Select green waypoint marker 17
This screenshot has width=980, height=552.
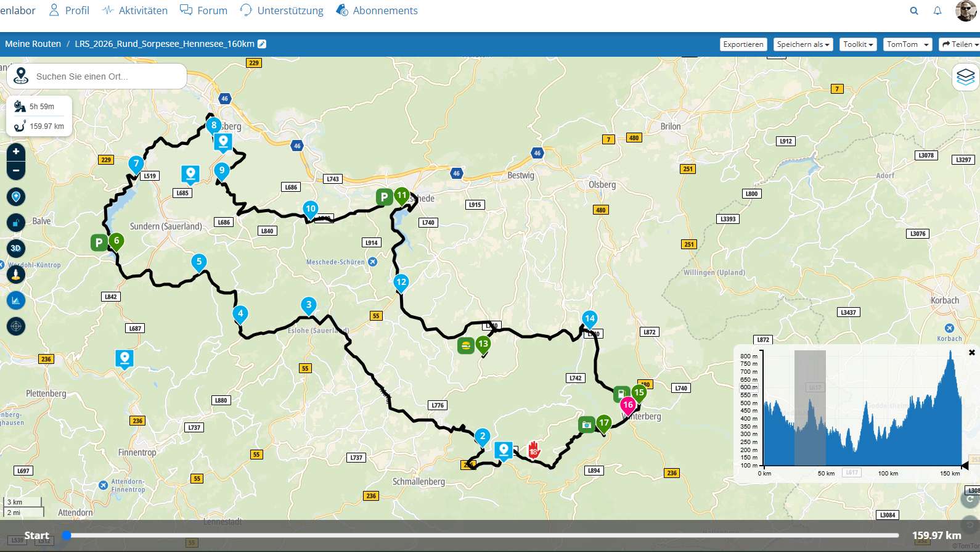pos(604,424)
